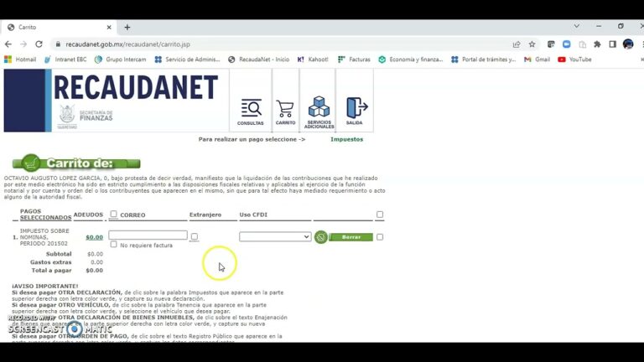Open the Intranet EBC bookmark

pos(65,59)
